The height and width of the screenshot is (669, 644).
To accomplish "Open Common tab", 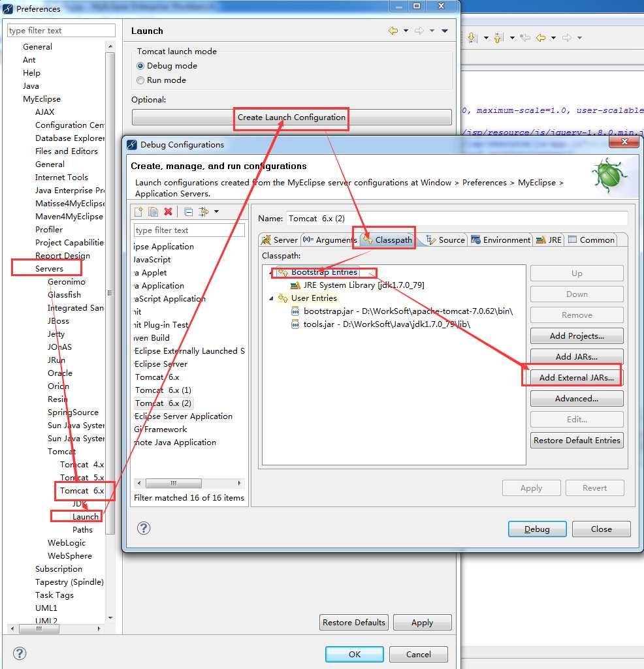I will coord(591,240).
